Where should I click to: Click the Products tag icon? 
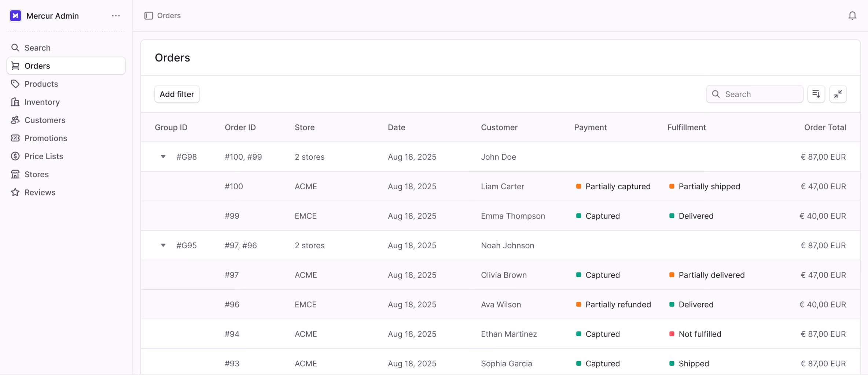[15, 84]
